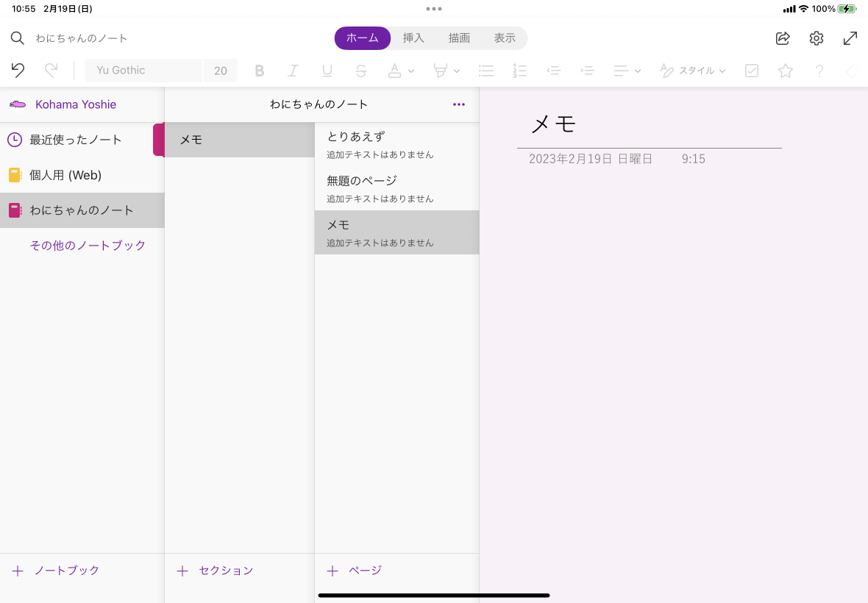Add the star important tag
The image size is (868, 603).
pos(786,71)
